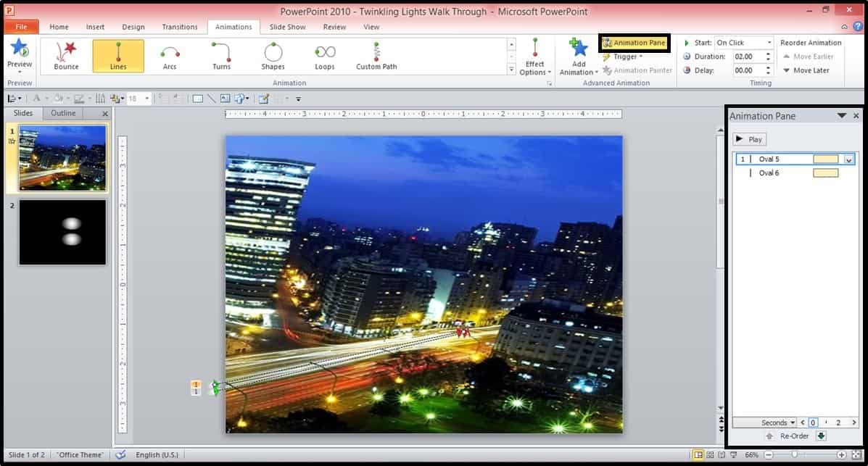Open the File tab

(x=21, y=27)
